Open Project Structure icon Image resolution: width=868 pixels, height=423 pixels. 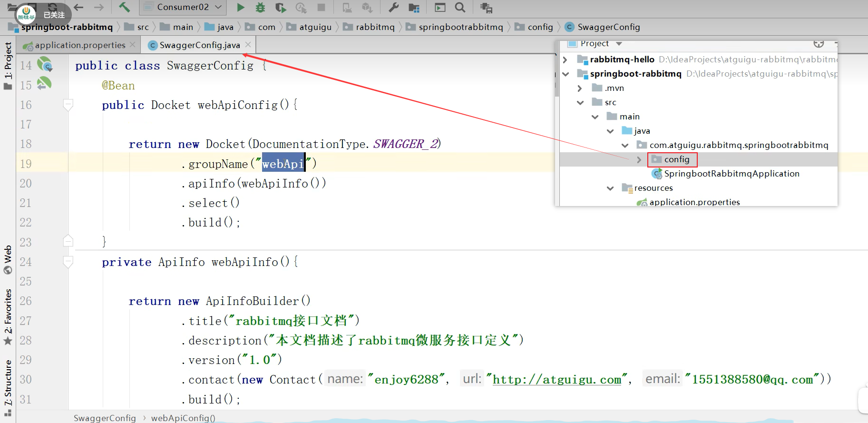coord(414,8)
